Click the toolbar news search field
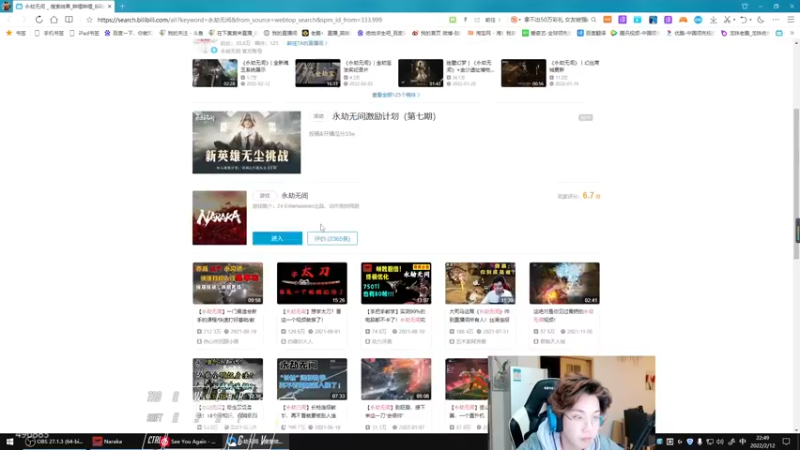This screenshot has width=800, height=450. point(555,20)
